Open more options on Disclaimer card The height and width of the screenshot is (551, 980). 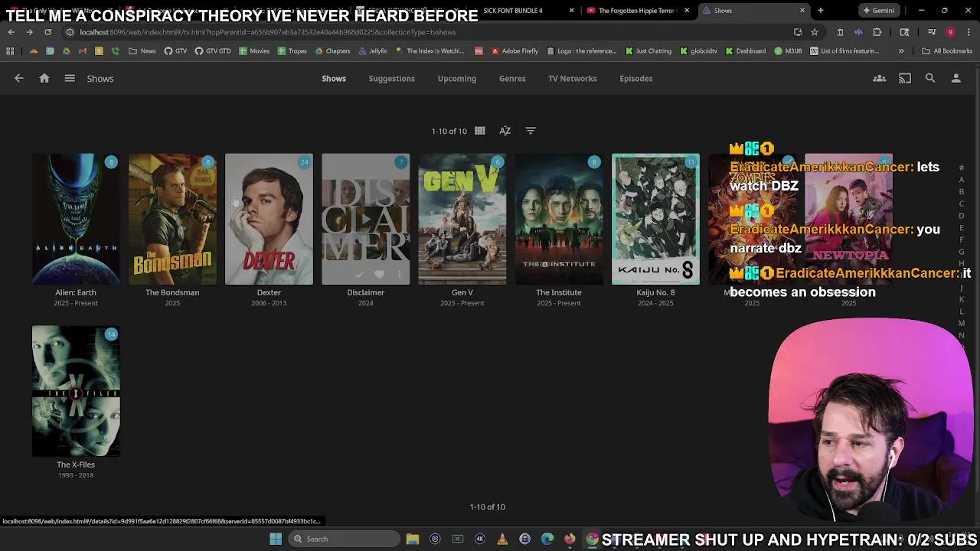click(x=399, y=274)
